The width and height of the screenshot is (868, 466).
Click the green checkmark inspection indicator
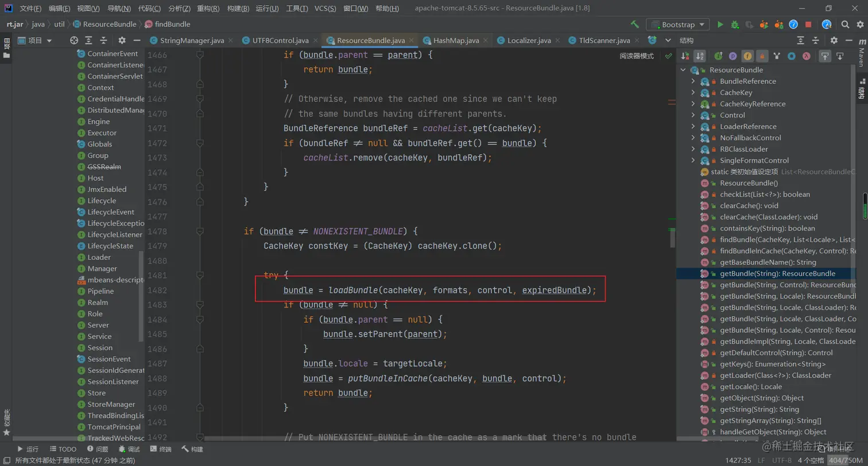668,56
